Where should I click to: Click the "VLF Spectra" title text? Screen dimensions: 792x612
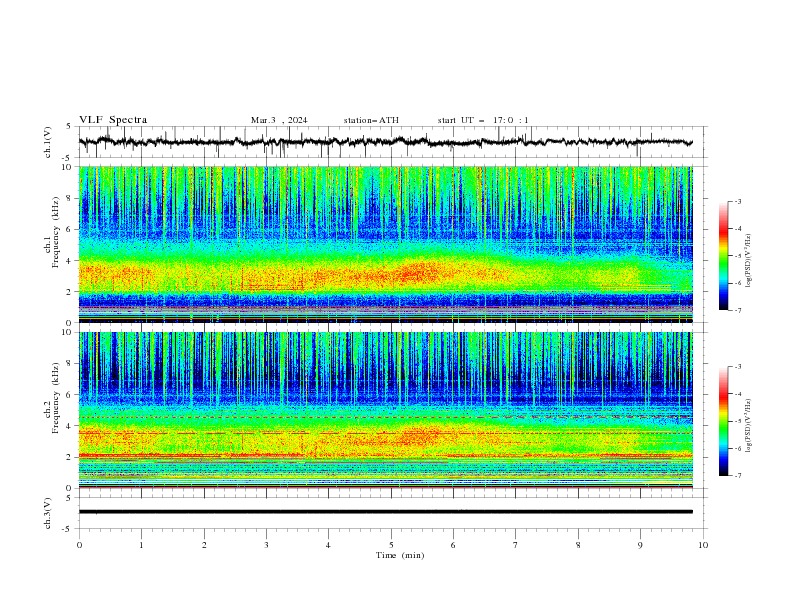click(x=113, y=120)
